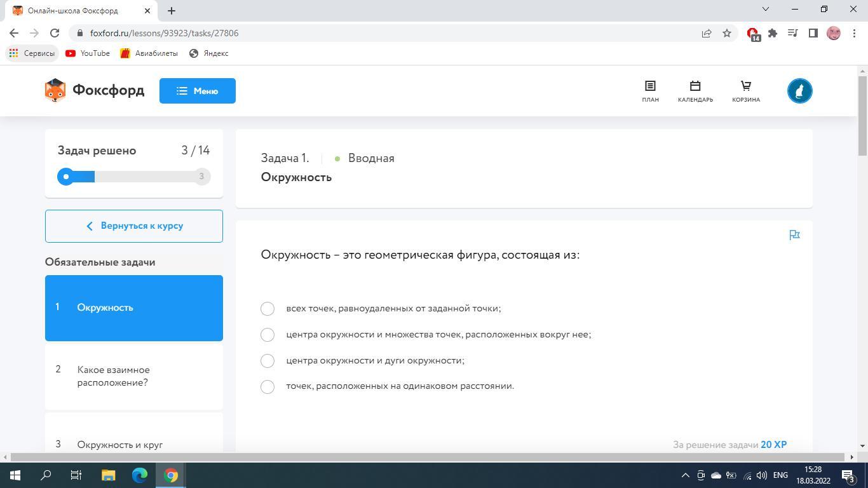
Task: Click the 20 XP reward text
Action: (773, 445)
